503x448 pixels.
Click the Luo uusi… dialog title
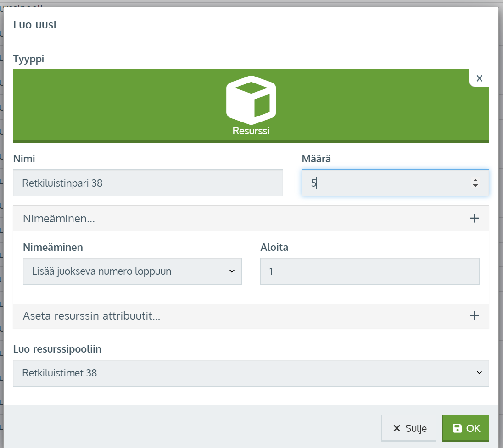click(39, 25)
